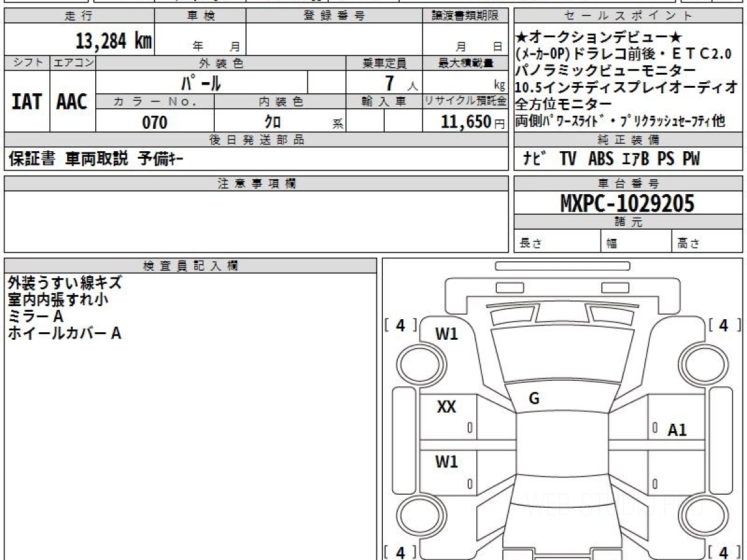Click the 譲渡書類期限 header
747x560 pixels.
465,16
